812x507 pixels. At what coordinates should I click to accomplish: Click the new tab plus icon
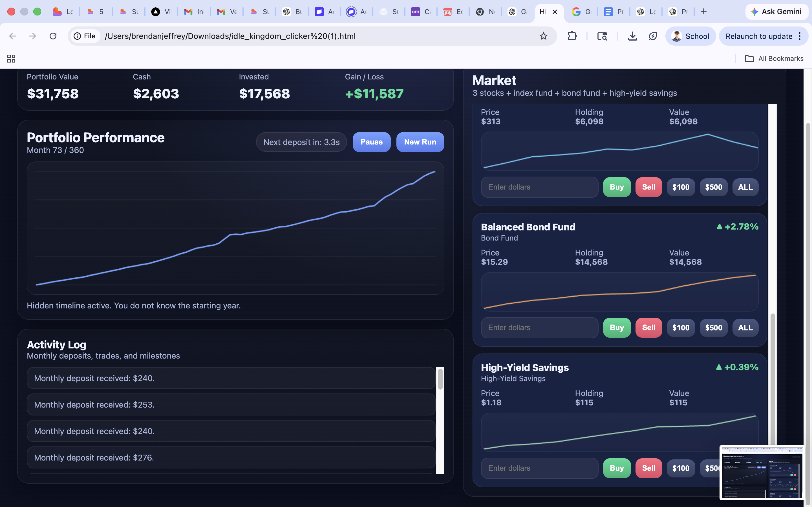(704, 12)
